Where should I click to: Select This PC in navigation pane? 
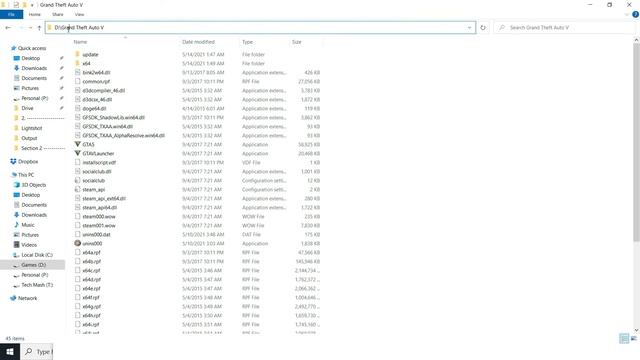pos(26,175)
